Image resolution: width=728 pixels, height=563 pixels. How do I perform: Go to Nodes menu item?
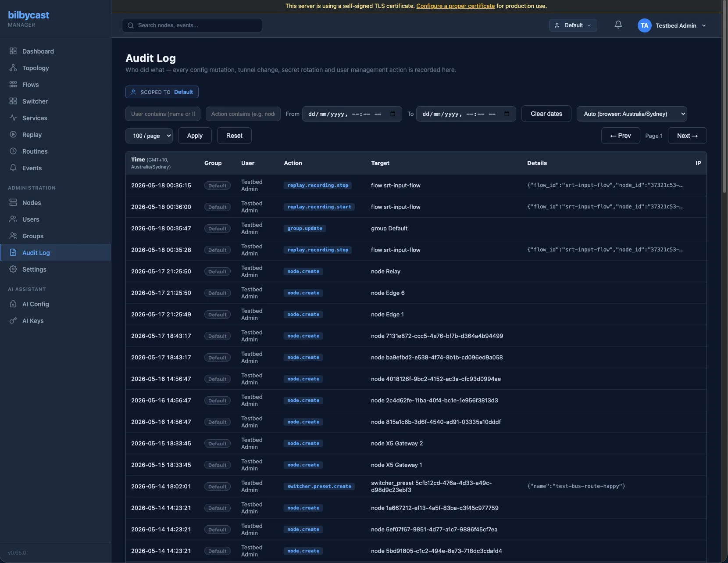(55, 203)
